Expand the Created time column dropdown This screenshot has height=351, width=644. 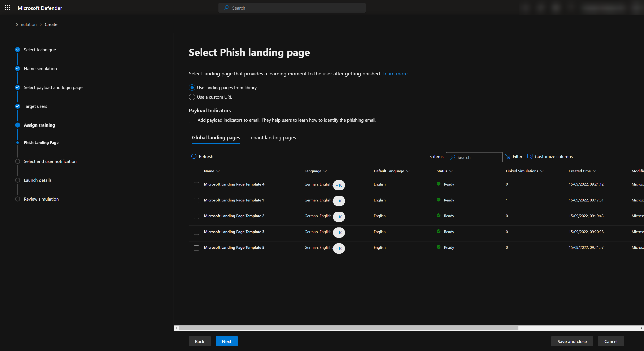pyautogui.click(x=595, y=171)
